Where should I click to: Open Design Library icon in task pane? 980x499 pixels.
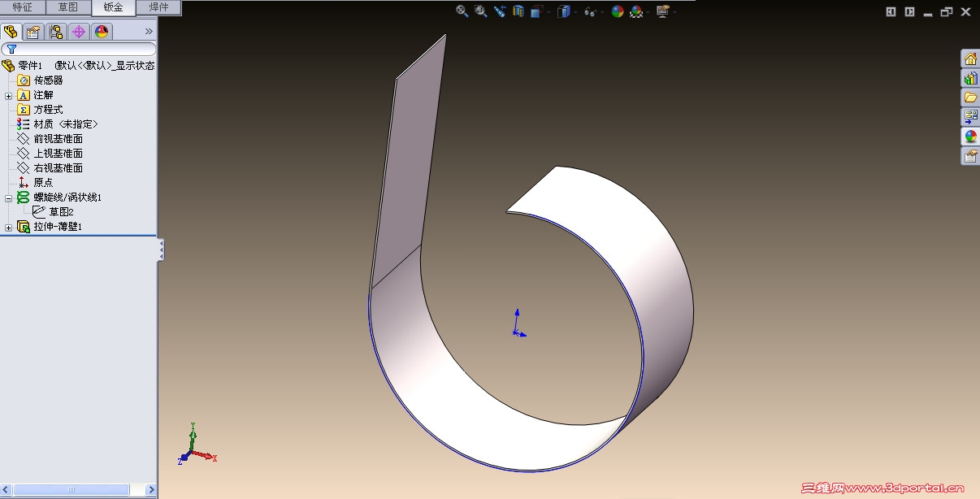[x=970, y=78]
